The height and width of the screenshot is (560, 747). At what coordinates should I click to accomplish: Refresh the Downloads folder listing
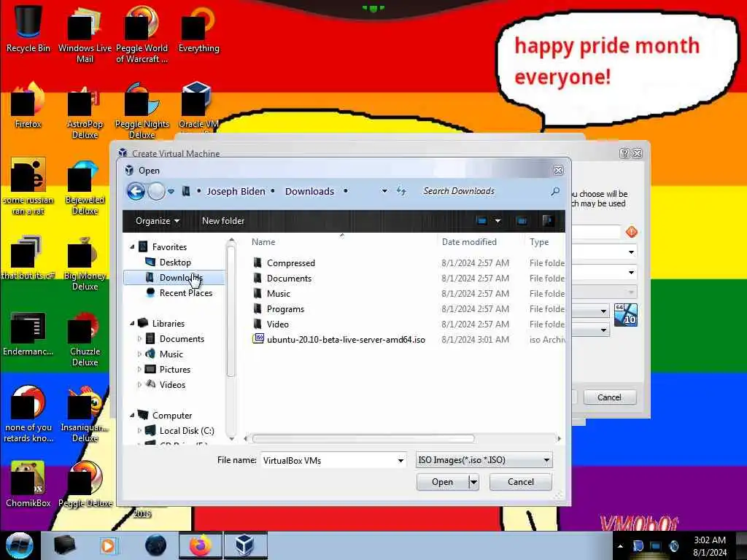(401, 191)
